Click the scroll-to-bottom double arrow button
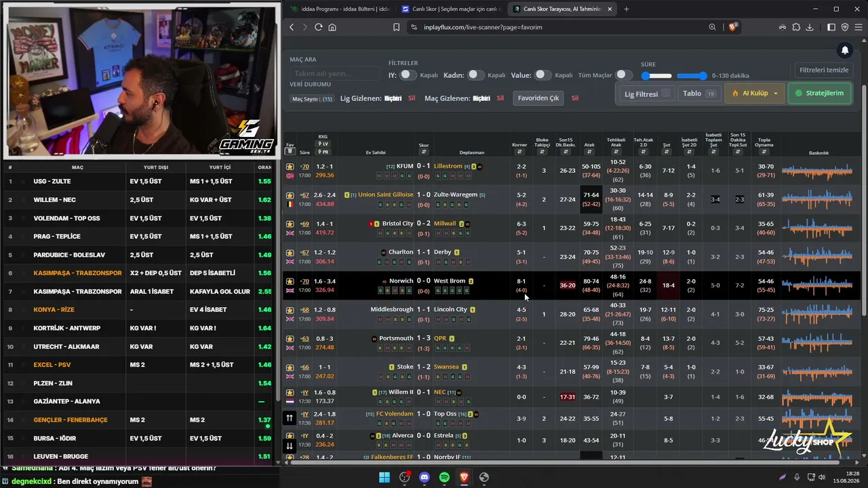Viewport: 868px width, 488px height. 290,446
